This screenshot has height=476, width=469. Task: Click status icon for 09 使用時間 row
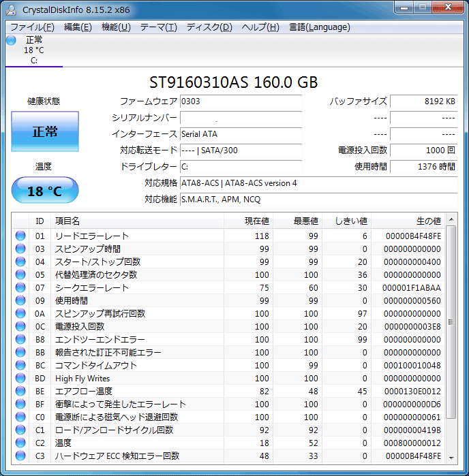pyautogui.click(x=20, y=300)
